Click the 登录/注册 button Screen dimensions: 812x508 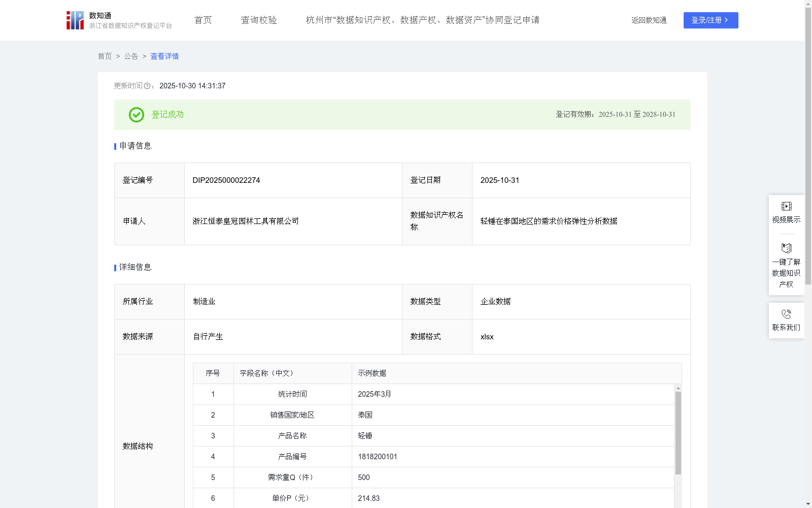click(710, 20)
